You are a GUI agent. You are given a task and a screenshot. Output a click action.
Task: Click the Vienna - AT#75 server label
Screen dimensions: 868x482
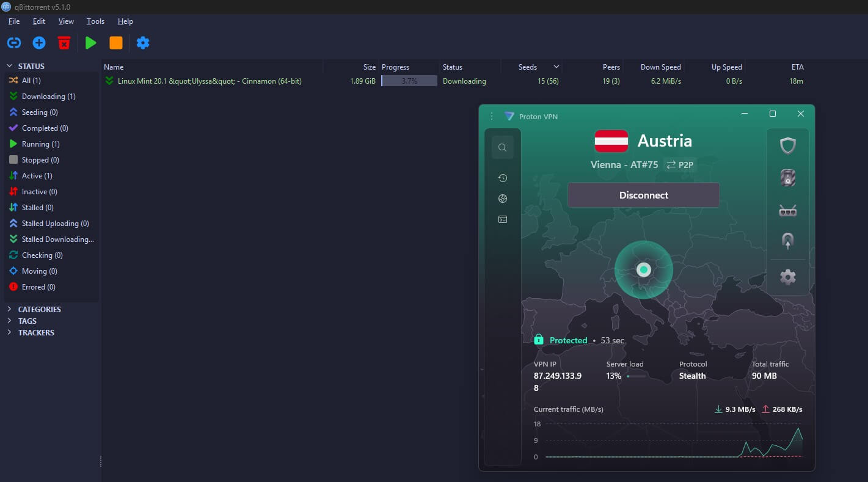624,165
